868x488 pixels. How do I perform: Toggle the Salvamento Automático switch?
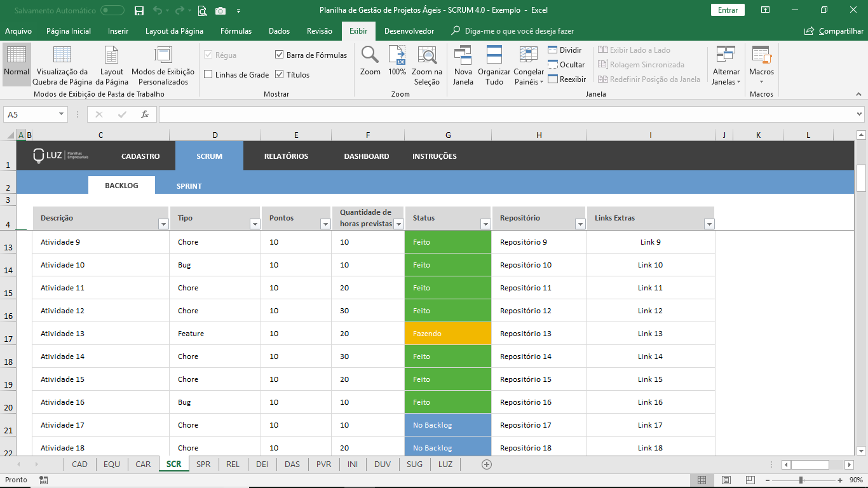coord(112,10)
